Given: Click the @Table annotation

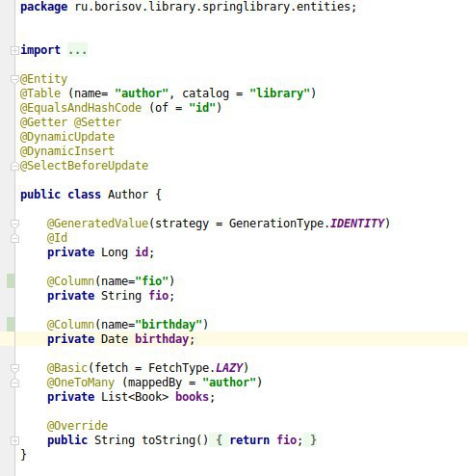Looking at the screenshot, I should (x=40, y=93).
